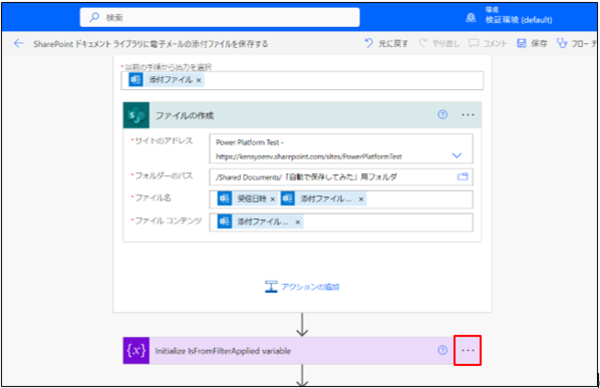Open help for Initialize IsFromFilterApplied variable
Image resolution: width=600 pixels, height=388 pixels.
442,350
